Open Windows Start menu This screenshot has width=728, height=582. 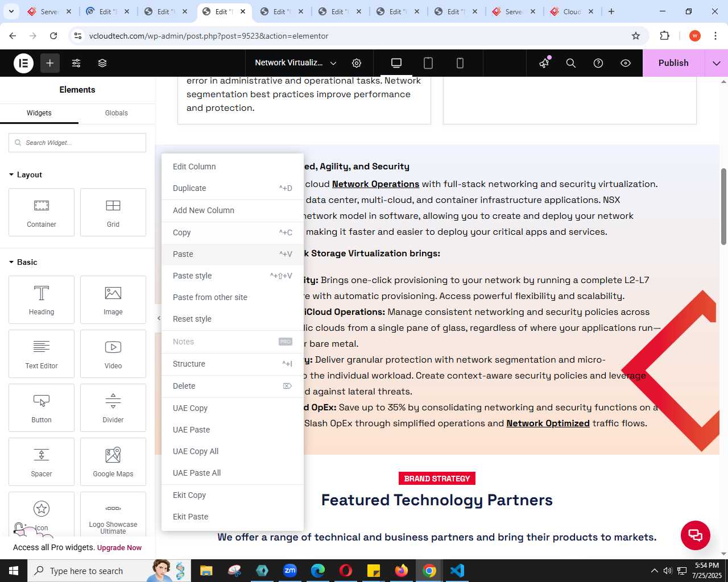(x=14, y=571)
